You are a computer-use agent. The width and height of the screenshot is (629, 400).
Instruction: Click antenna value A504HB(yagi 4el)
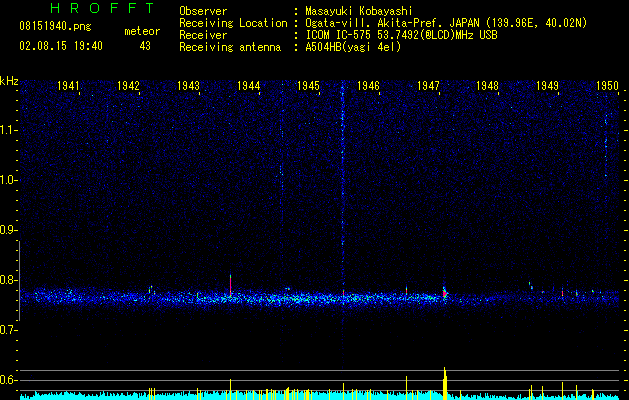tap(353, 47)
